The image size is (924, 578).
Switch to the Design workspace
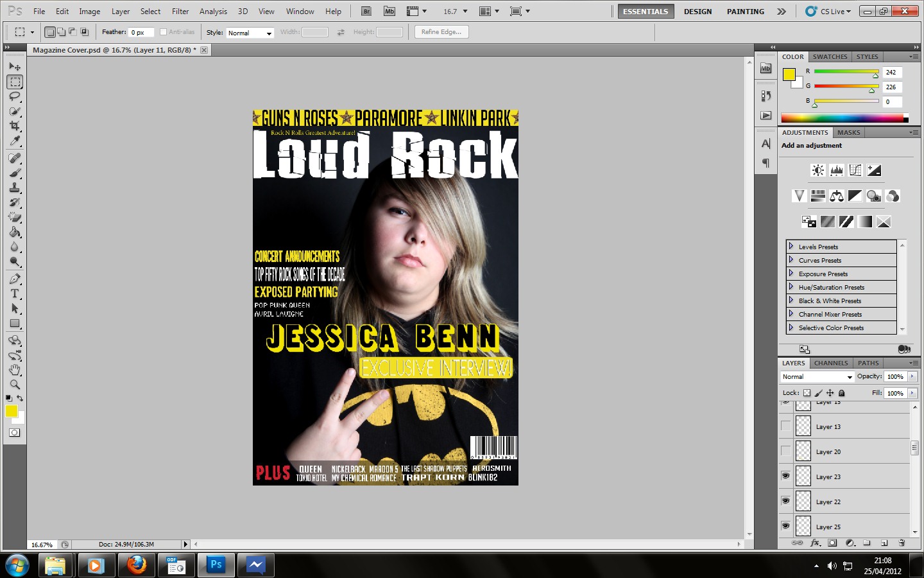click(x=697, y=12)
